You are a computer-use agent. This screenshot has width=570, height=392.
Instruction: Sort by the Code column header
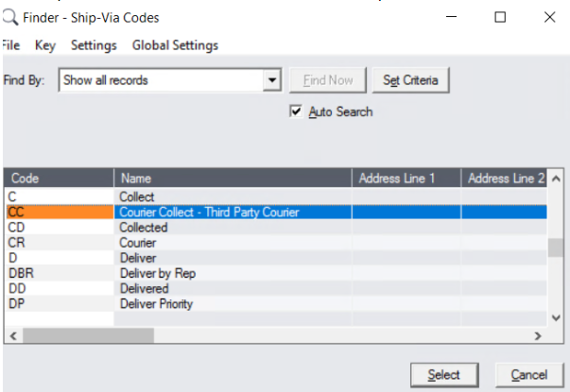59,178
